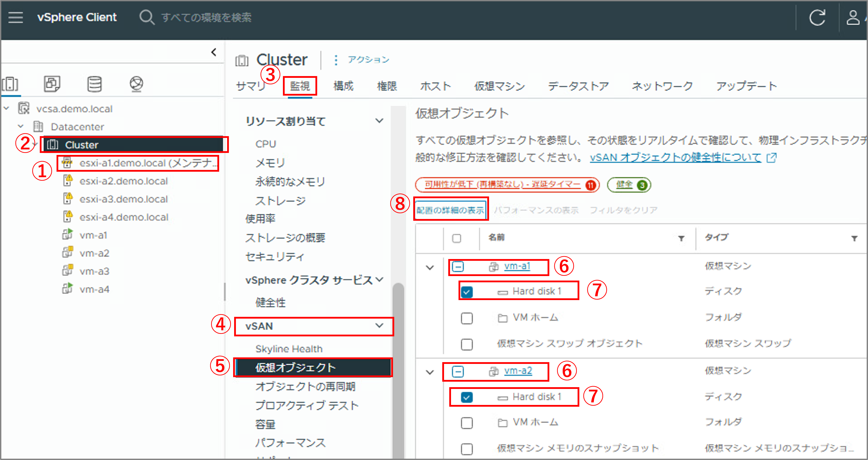Select Skyline Health menu item

coord(289,349)
